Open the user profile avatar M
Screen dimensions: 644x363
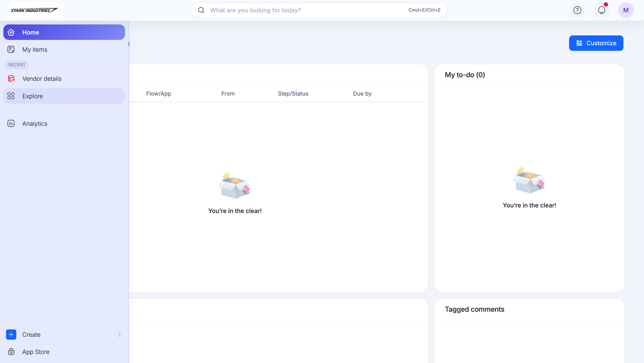click(x=626, y=10)
